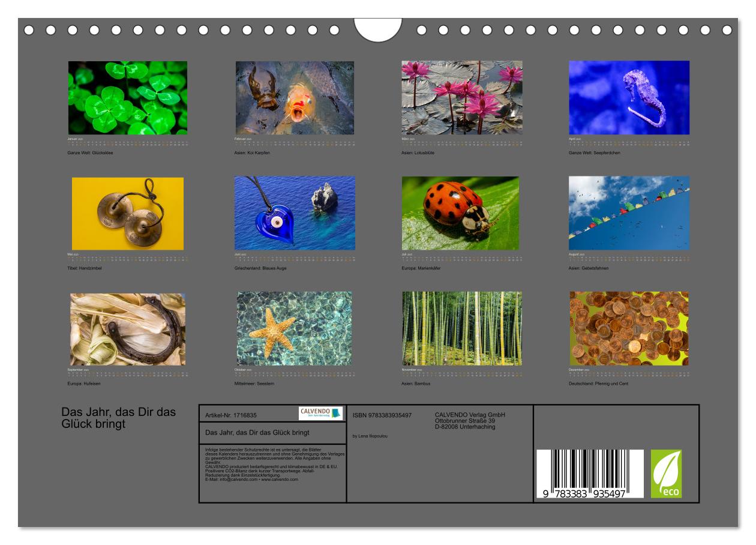Image resolution: width=756 pixels, height=545 pixels.
Task: Click the title inside the info box
Action: tap(257, 432)
